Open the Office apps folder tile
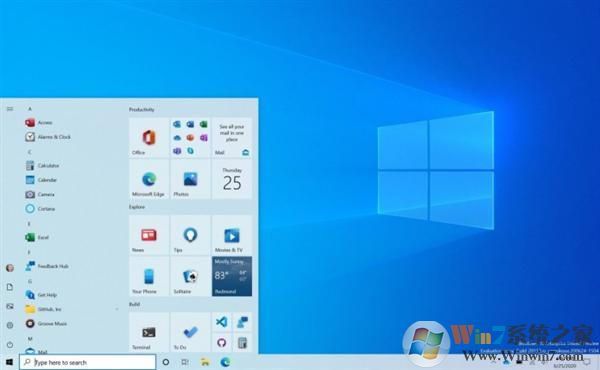This screenshot has width=600, height=370. click(x=190, y=137)
